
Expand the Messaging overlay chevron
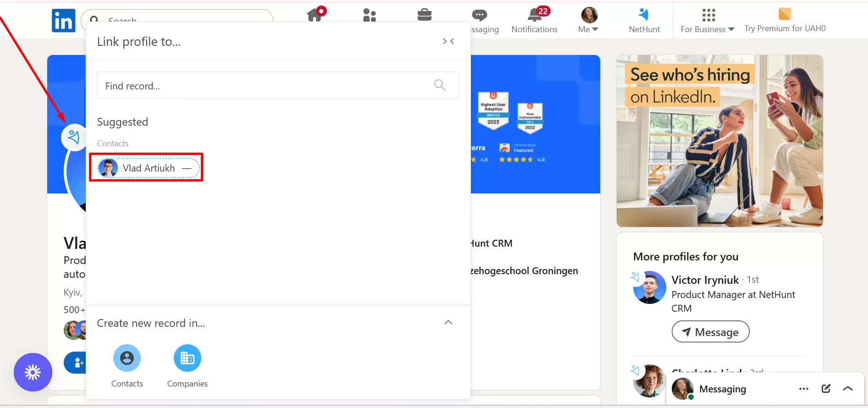tap(848, 389)
